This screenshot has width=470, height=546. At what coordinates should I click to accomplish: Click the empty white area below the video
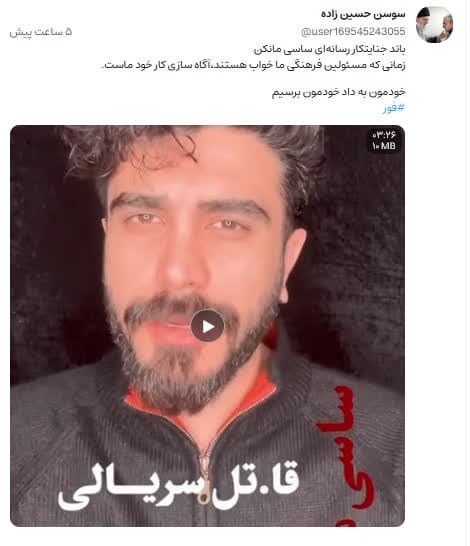click(207, 537)
